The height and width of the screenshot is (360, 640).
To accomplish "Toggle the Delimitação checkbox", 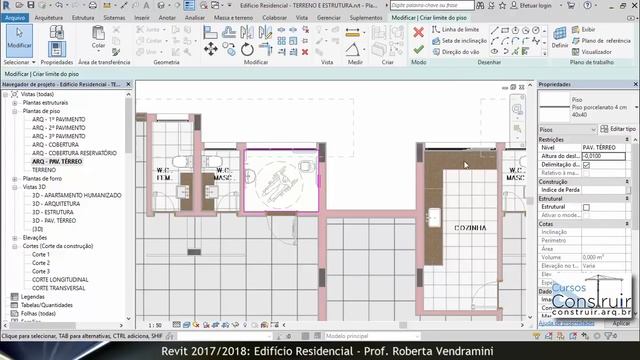I will point(587,165).
